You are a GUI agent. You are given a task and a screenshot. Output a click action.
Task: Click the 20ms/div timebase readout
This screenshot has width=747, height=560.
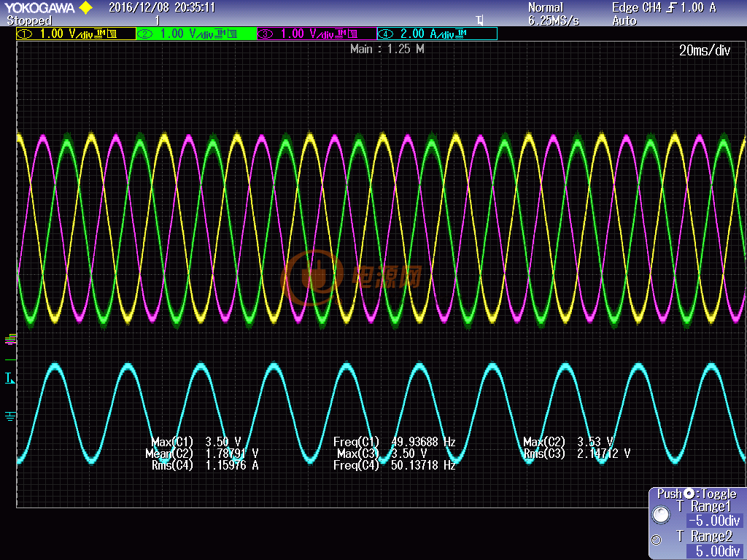(x=705, y=50)
